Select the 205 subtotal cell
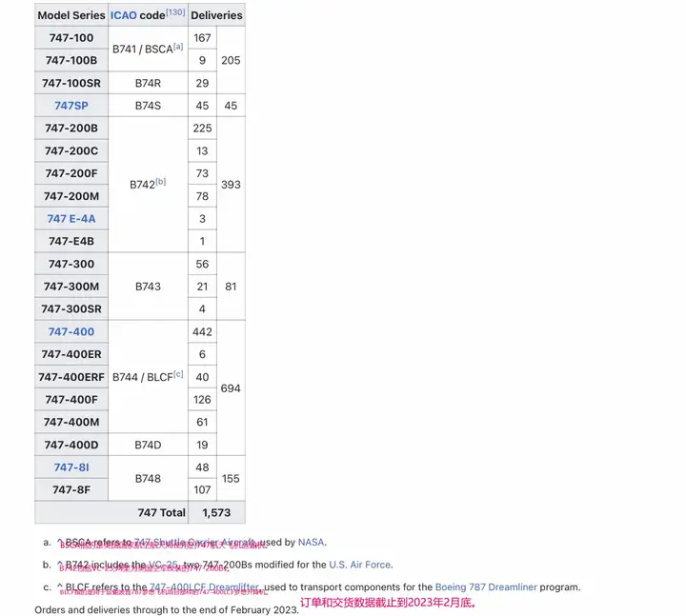686x616 pixels. pyautogui.click(x=231, y=60)
